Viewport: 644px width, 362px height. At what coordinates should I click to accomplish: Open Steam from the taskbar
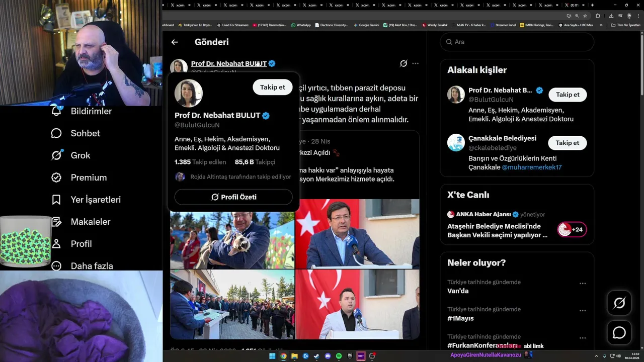[316, 356]
